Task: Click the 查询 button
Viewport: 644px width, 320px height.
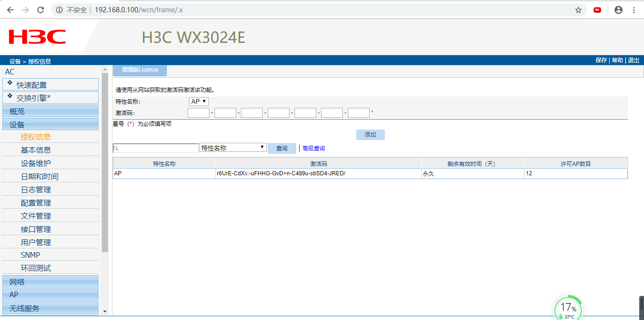Action: (282, 148)
